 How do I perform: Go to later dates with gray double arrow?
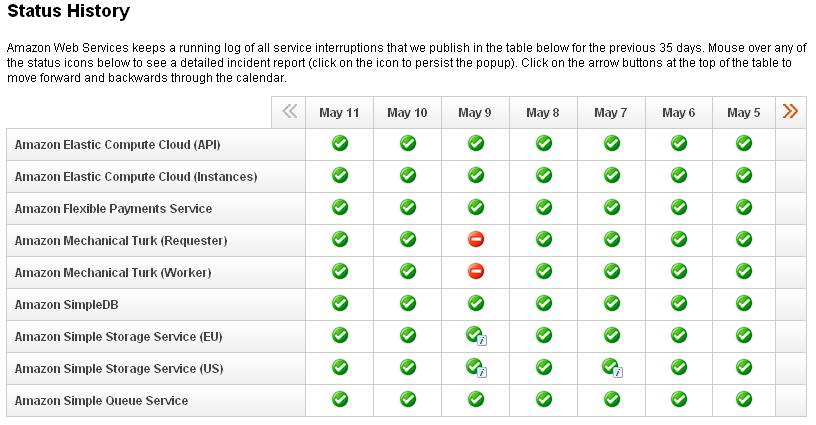tap(289, 111)
